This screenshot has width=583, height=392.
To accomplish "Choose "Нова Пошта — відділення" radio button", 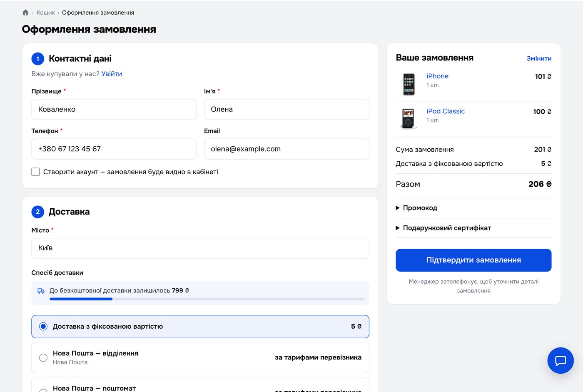I will click(x=43, y=357).
